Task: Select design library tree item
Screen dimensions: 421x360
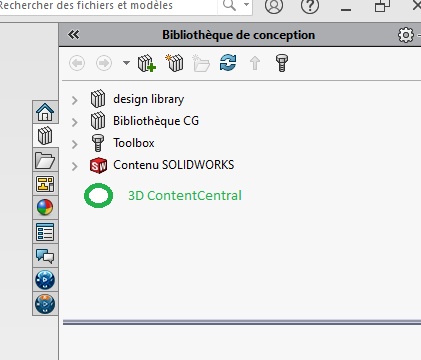Action: click(x=148, y=99)
